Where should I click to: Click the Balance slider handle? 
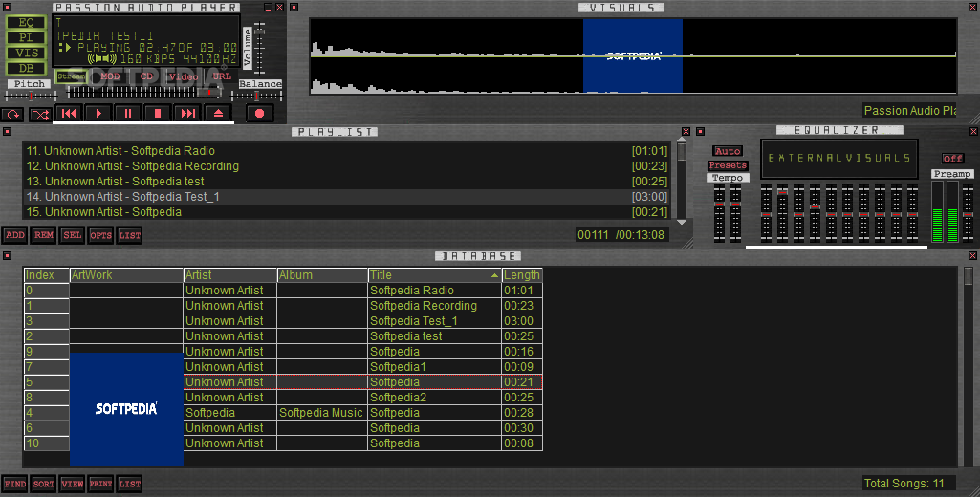click(x=256, y=97)
